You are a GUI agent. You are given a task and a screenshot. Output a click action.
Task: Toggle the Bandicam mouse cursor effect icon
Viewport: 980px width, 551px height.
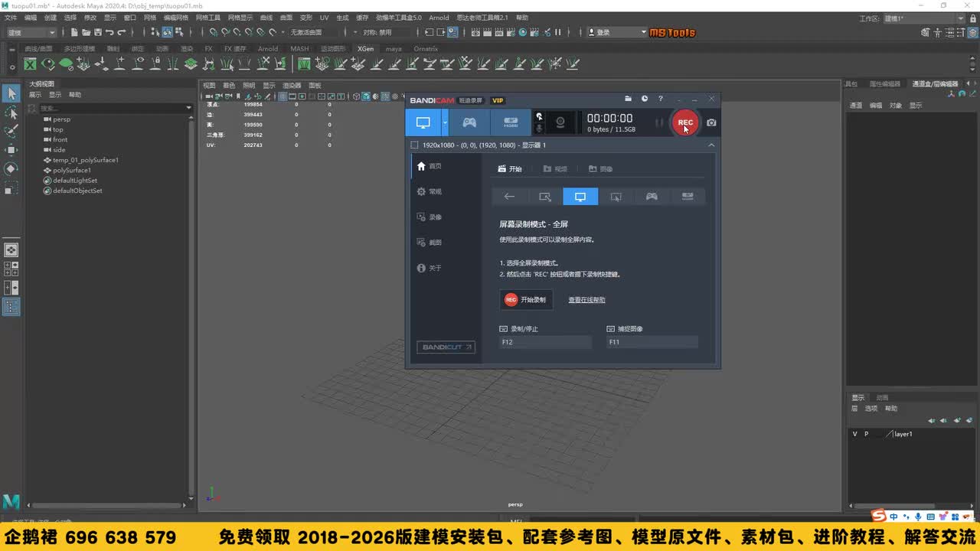coord(539,116)
